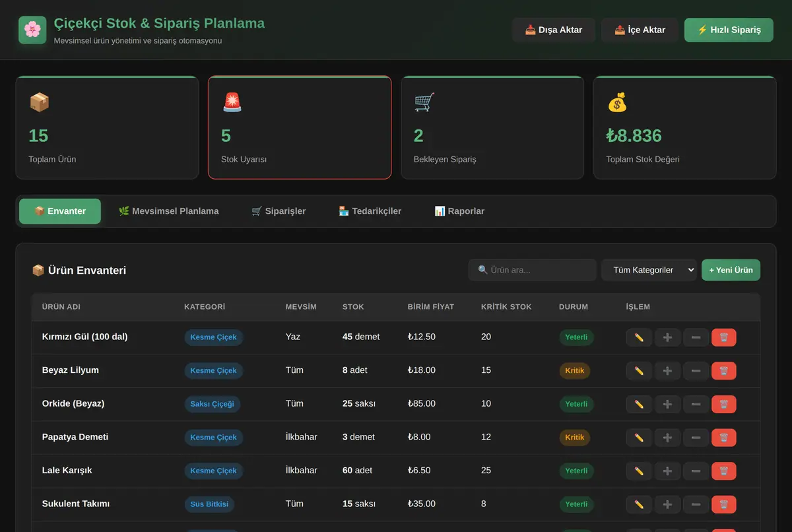Image resolution: width=792 pixels, height=532 pixels.
Task: Add stock to Beyaz Lilyum
Action: [x=667, y=371]
